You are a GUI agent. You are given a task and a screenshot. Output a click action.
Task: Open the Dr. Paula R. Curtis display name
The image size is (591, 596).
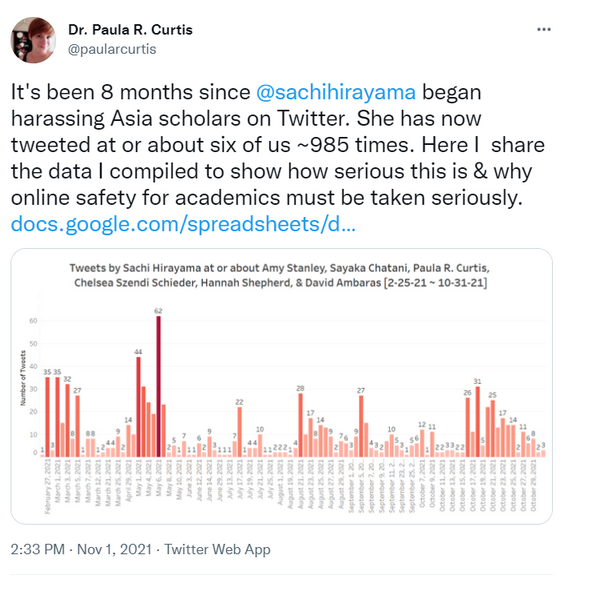130,30
